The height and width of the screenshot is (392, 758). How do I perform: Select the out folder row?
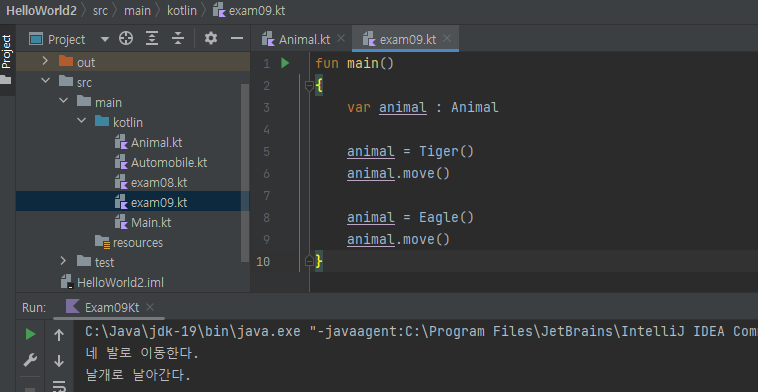tap(133, 62)
